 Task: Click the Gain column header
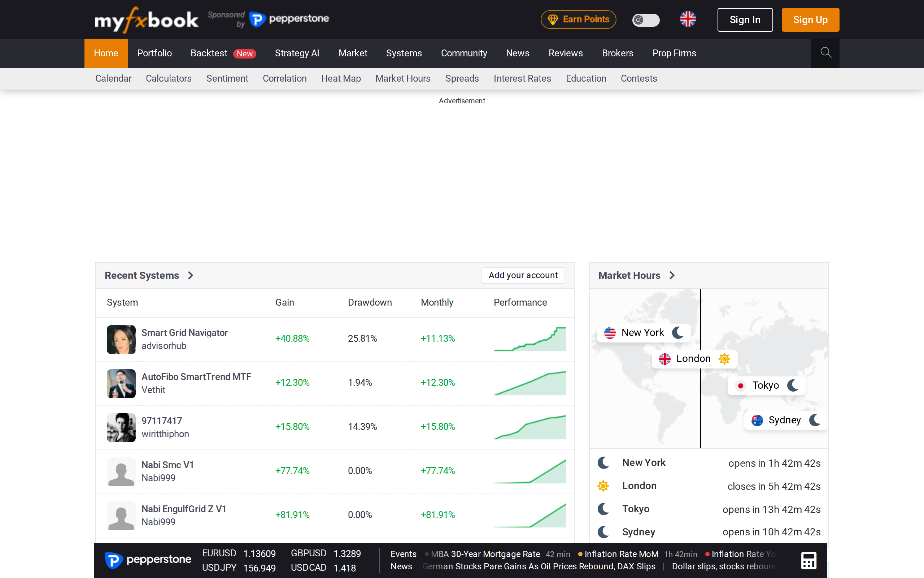(x=284, y=302)
